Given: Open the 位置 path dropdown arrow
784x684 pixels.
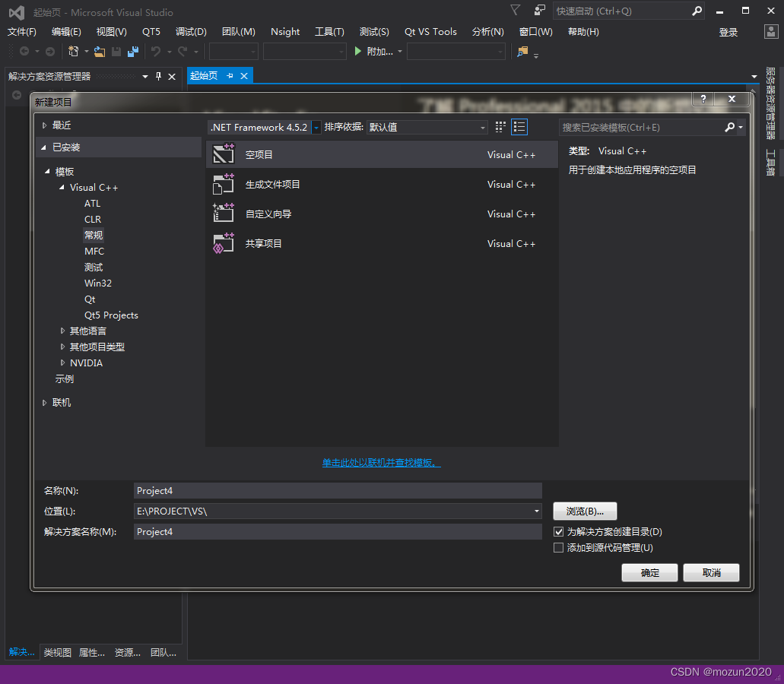Looking at the screenshot, I should pos(537,511).
